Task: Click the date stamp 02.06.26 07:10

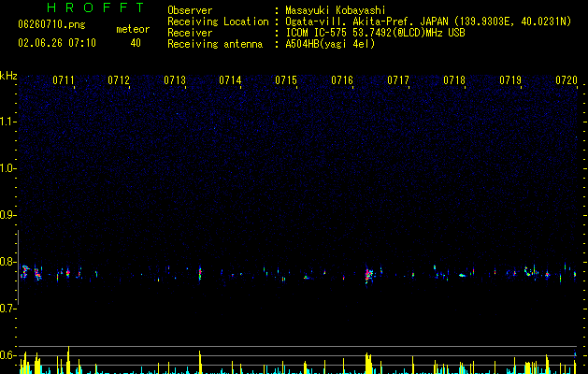Action: 57,43
